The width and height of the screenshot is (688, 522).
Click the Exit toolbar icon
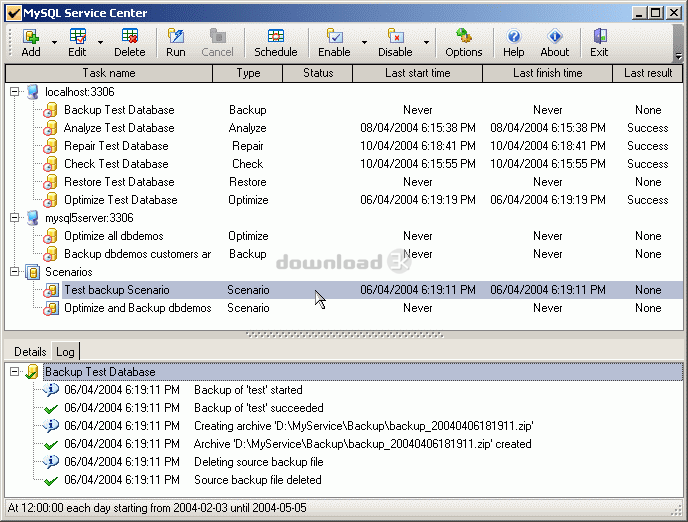pyautogui.click(x=599, y=36)
